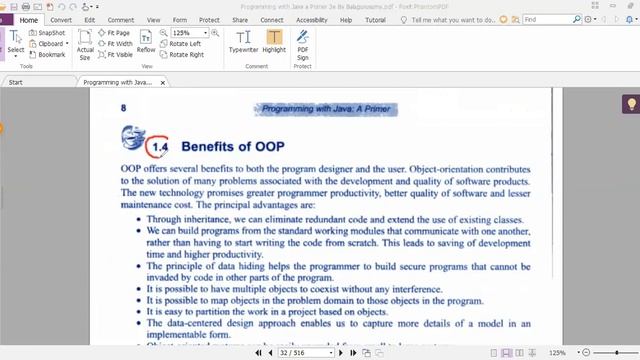640x360 pixels.
Task: Click the Bookmark tool
Action: coord(47,55)
